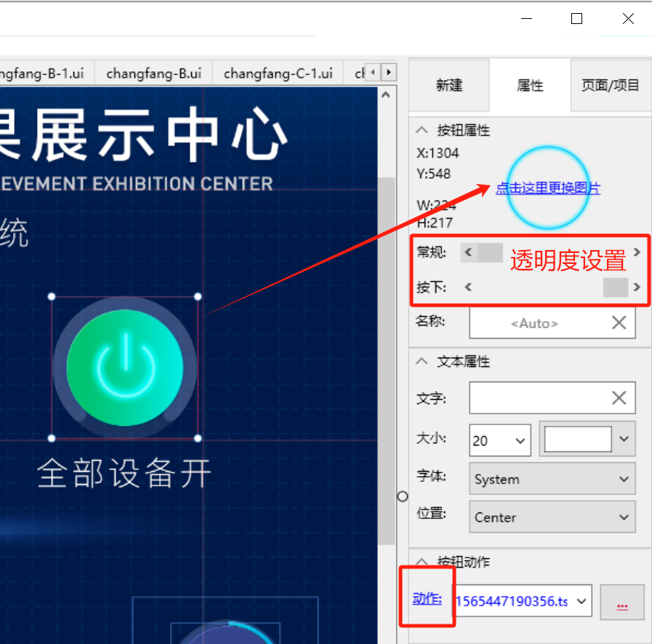Click right arrow of 常规 transparency slider
Screen dimensions: 652x644
637,252
